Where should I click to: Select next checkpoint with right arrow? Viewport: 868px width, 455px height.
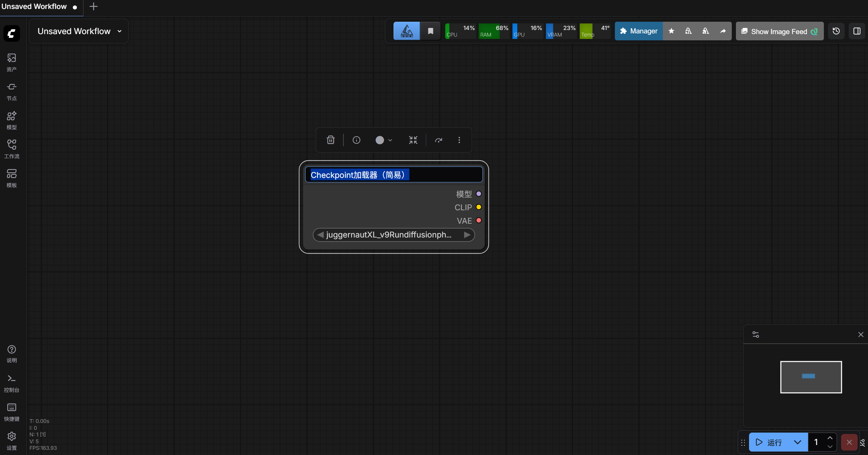(x=467, y=235)
